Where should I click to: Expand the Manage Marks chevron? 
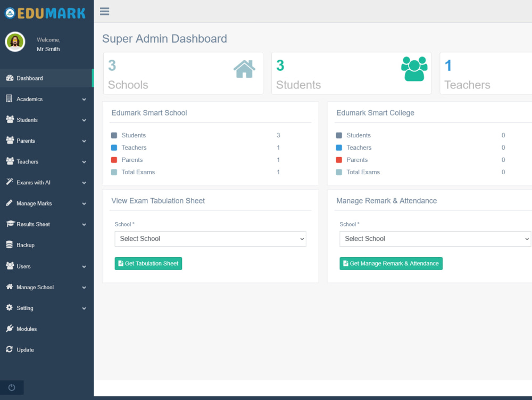pyautogui.click(x=84, y=204)
